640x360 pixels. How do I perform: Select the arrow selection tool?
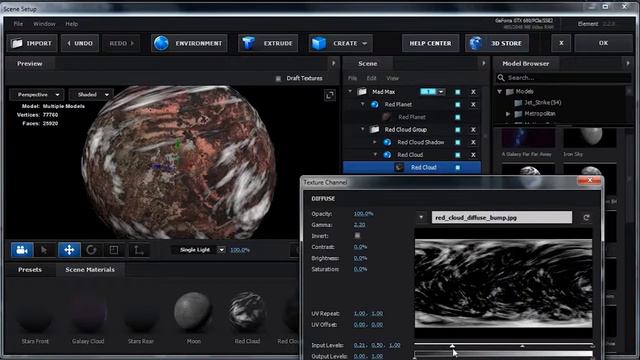coord(44,250)
